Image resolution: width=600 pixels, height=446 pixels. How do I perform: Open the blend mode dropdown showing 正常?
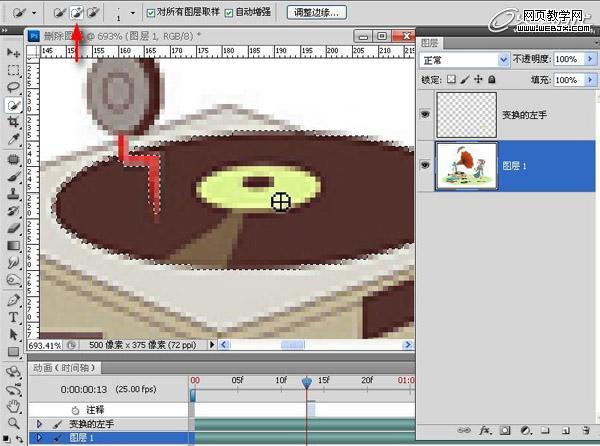pos(465,60)
